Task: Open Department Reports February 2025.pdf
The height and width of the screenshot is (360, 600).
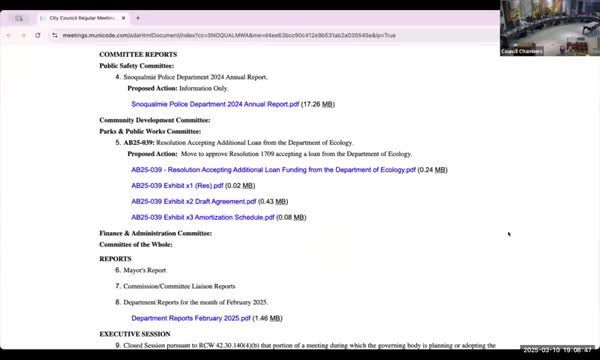Action: pos(191,318)
